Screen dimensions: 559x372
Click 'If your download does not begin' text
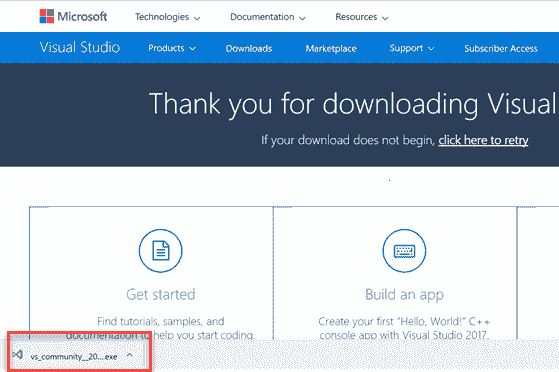(x=348, y=140)
